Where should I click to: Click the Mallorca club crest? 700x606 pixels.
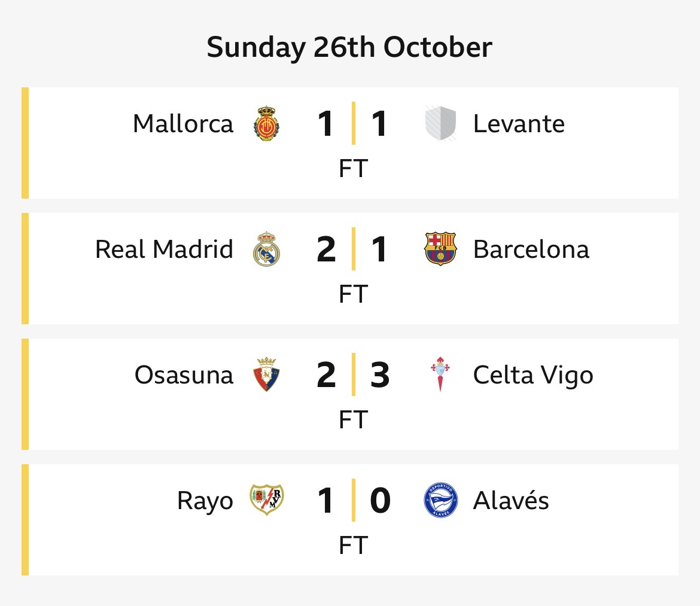tap(267, 124)
